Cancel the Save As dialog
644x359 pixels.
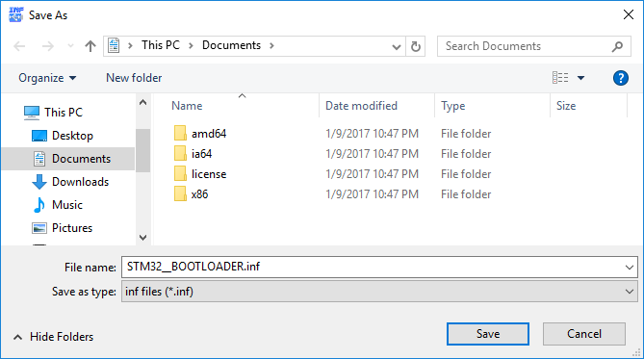point(584,334)
